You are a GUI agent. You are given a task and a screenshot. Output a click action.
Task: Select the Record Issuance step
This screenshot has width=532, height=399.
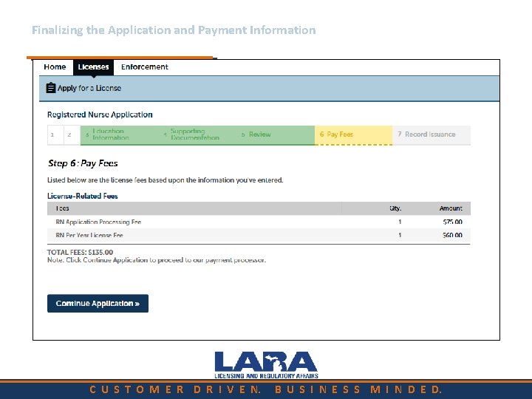pos(432,134)
